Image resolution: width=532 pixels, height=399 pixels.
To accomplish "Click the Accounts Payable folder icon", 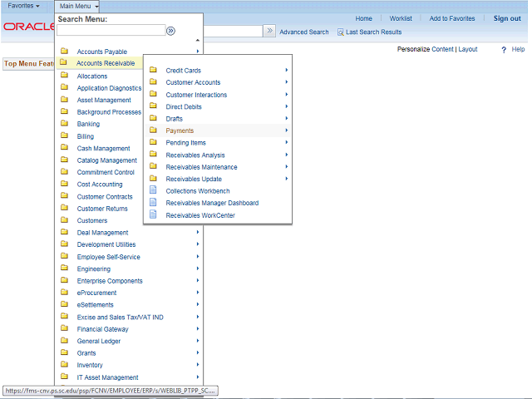I will [x=64, y=52].
